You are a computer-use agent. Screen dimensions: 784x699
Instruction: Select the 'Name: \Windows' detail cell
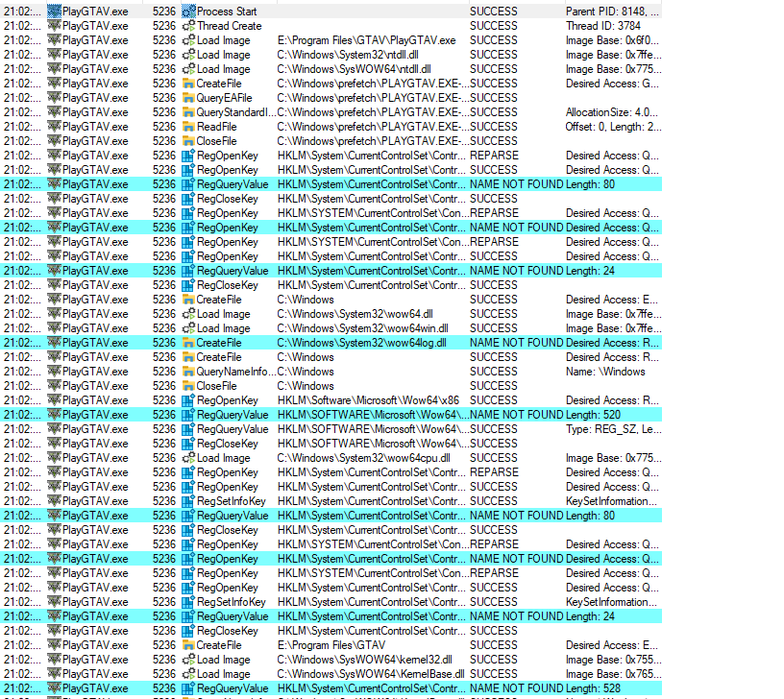[x=605, y=372]
